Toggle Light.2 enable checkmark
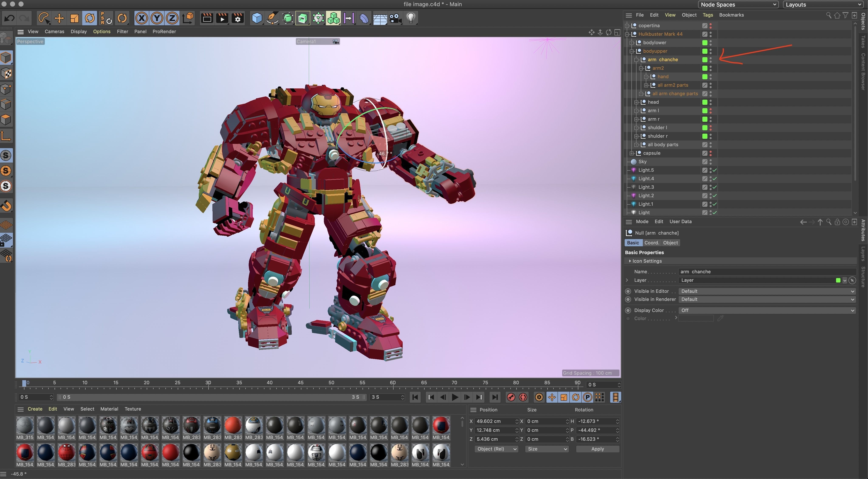The width and height of the screenshot is (868, 479). pos(715,196)
